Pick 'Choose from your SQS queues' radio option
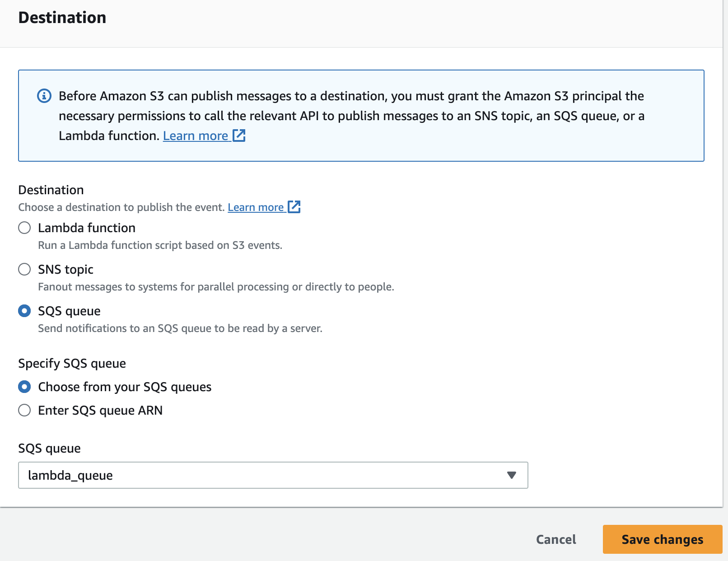The width and height of the screenshot is (728, 561). (x=24, y=387)
